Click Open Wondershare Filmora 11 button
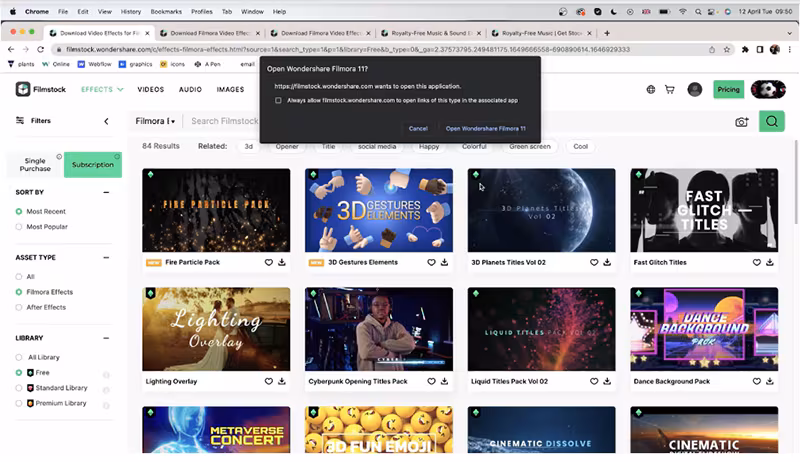This screenshot has width=800, height=462. pyautogui.click(x=485, y=129)
